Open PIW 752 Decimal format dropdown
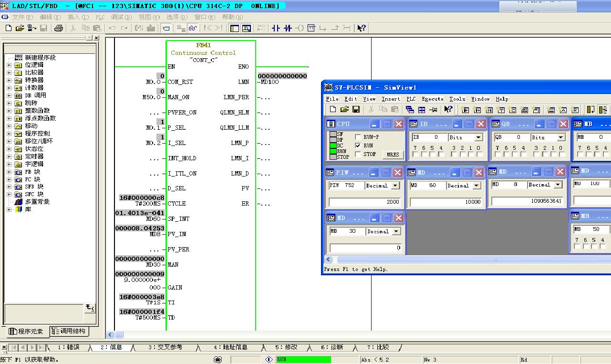611x364 pixels. pos(395,186)
